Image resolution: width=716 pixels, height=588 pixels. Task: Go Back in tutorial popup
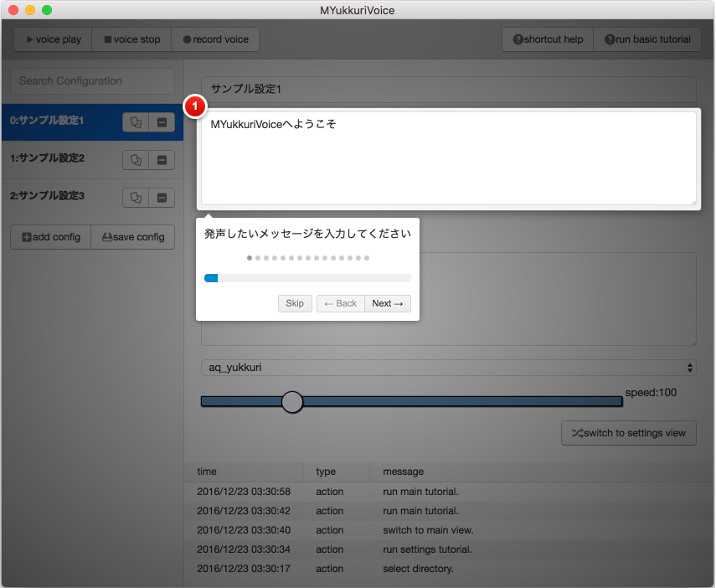tap(341, 303)
